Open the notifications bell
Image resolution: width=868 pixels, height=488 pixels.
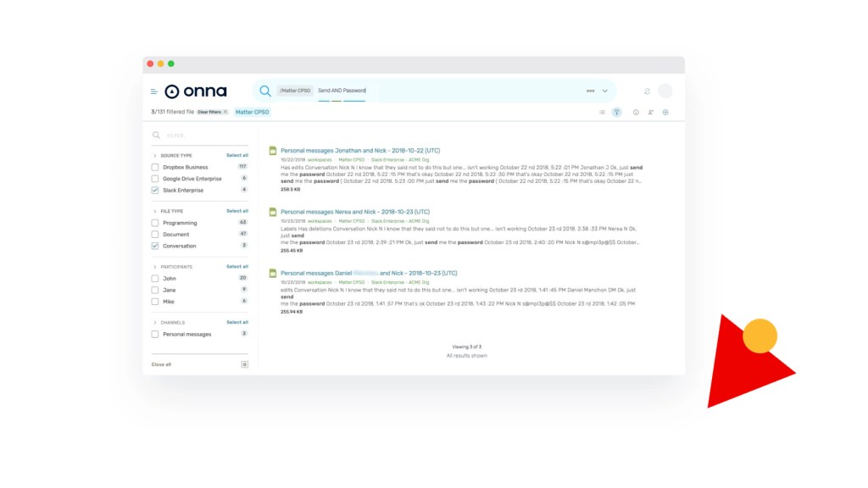pos(647,91)
